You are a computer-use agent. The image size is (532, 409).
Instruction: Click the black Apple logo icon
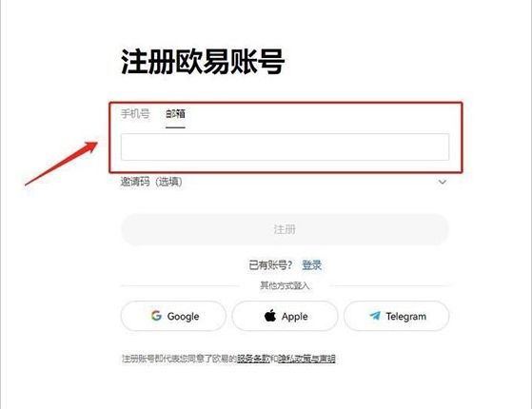pos(270,316)
